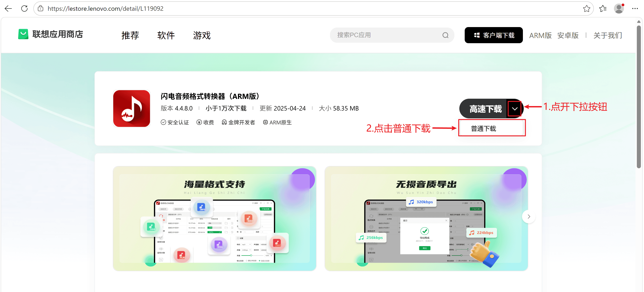Open the browser profile avatar
This screenshot has width=644, height=292.
(619, 9)
